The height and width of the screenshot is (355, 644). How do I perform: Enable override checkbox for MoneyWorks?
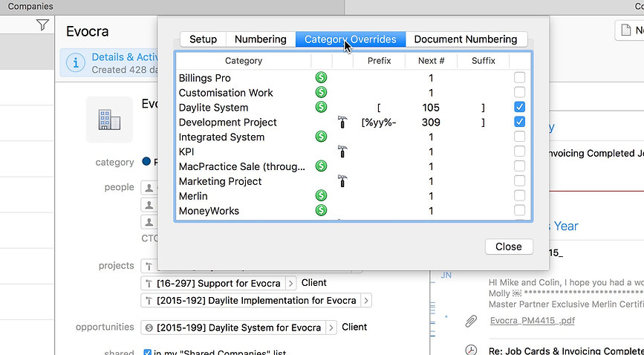[519, 210]
